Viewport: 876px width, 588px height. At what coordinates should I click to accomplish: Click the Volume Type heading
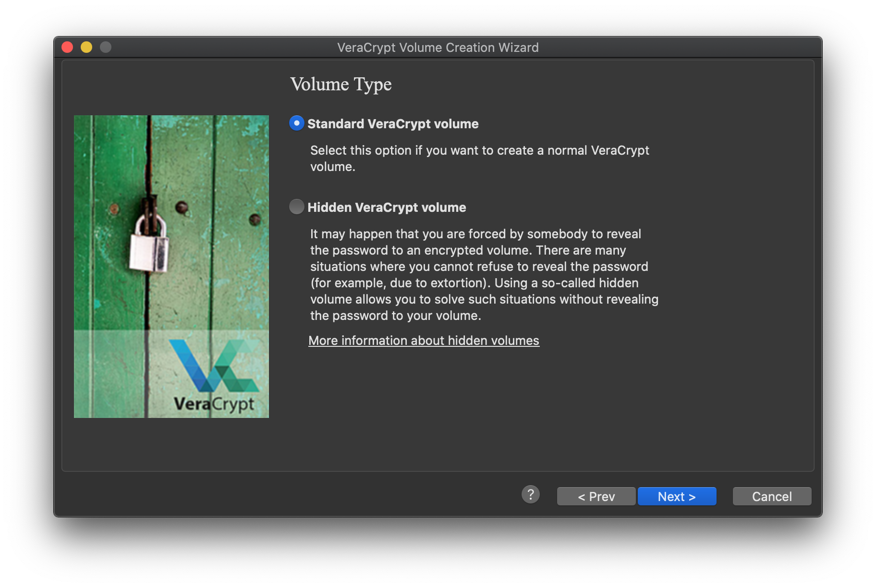(341, 85)
